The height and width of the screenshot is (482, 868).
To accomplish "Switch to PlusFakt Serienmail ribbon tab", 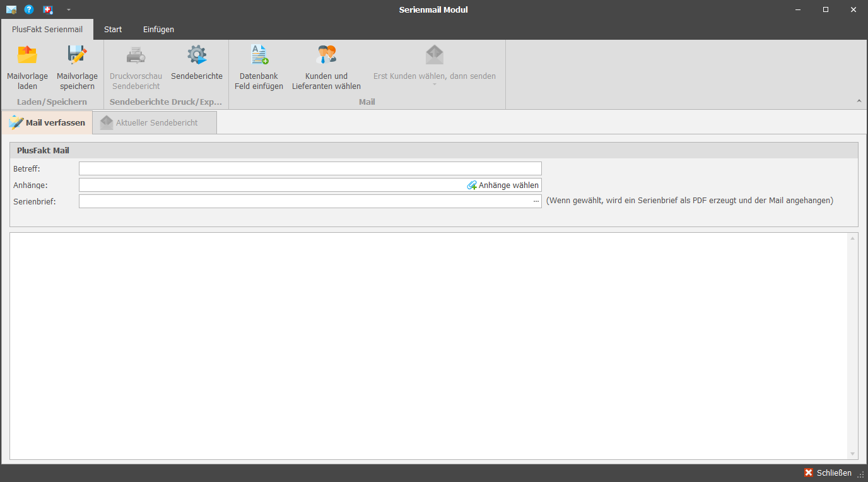I will coord(47,30).
